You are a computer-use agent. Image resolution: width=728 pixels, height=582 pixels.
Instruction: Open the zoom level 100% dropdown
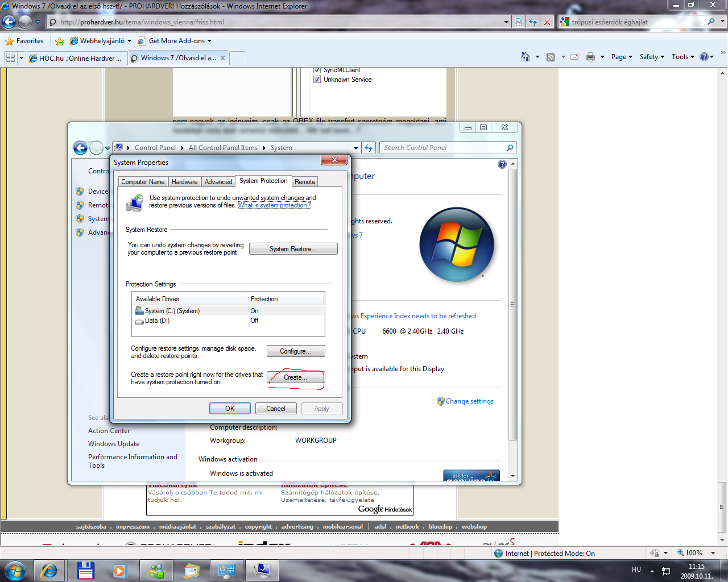click(x=713, y=553)
